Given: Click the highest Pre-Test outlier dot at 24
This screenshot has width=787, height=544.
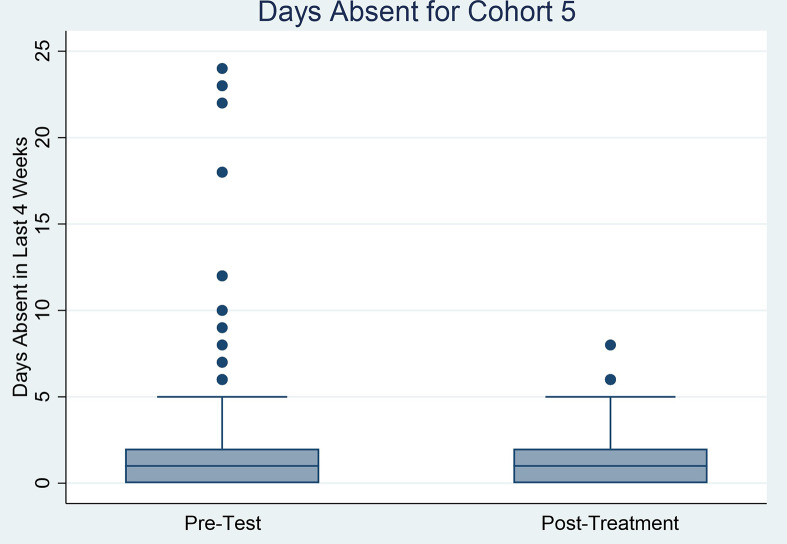Looking at the screenshot, I should (x=222, y=68).
